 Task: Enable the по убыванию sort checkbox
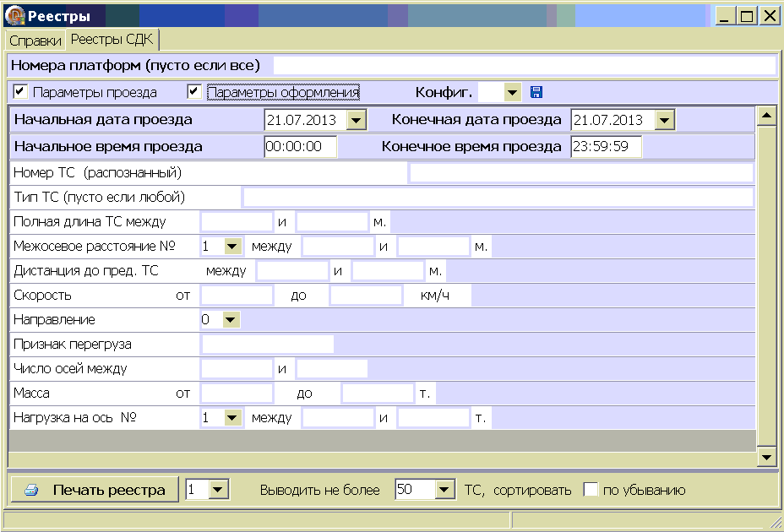tap(591, 490)
